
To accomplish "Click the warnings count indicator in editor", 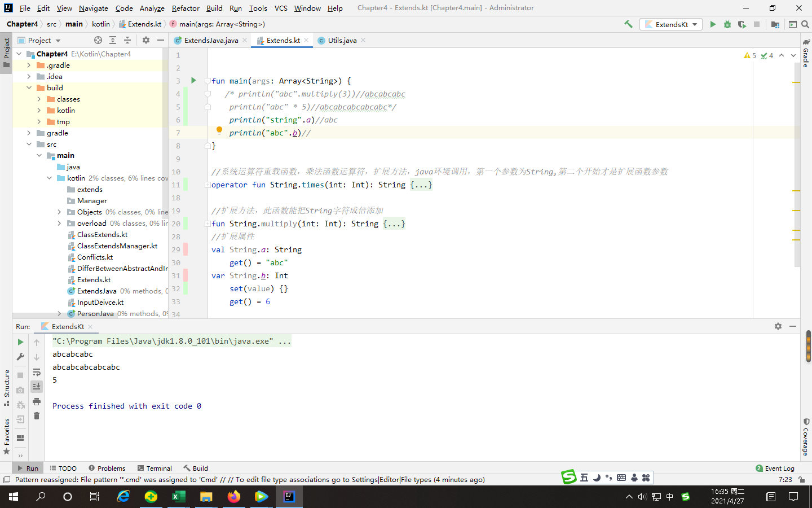I will click(750, 55).
